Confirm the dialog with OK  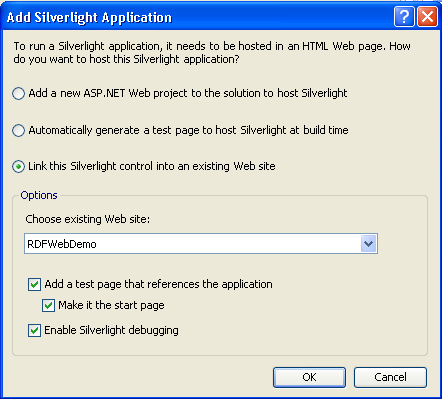click(309, 377)
